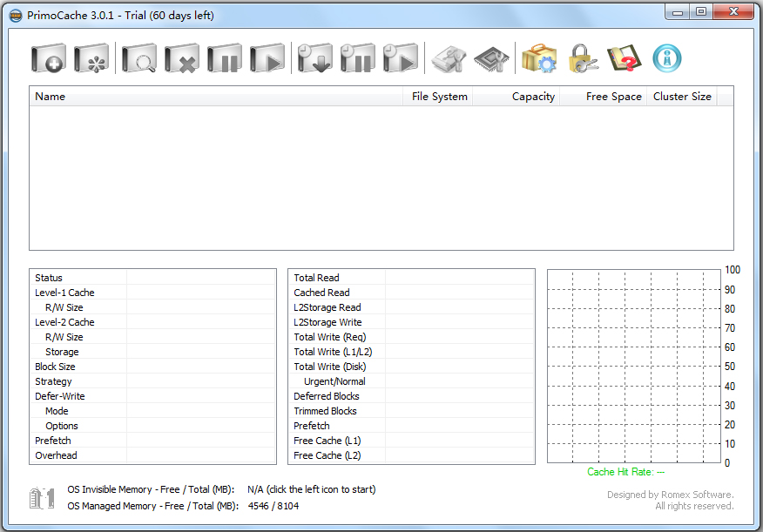
Task: Click the Deferred Blocks row
Action: coord(412,396)
